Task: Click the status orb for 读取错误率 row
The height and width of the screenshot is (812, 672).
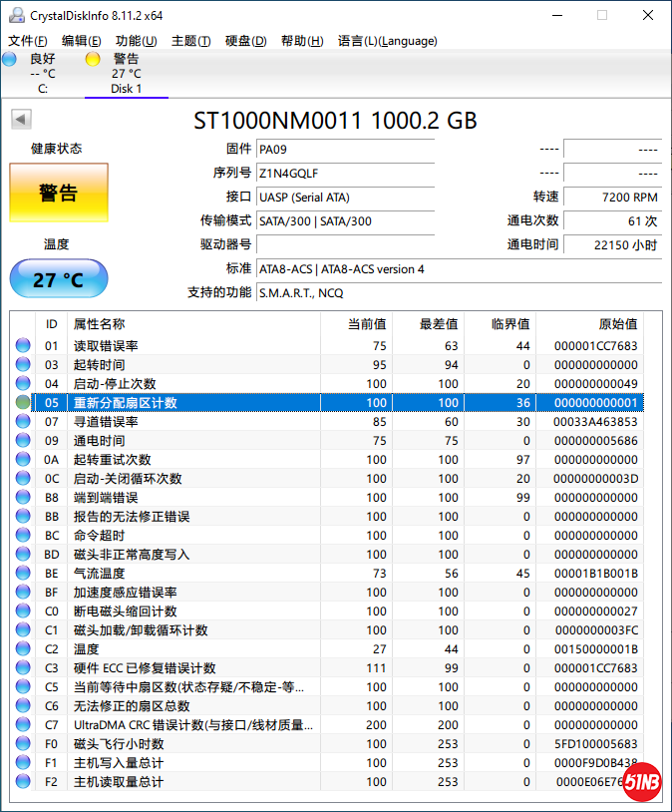Action: point(23,346)
